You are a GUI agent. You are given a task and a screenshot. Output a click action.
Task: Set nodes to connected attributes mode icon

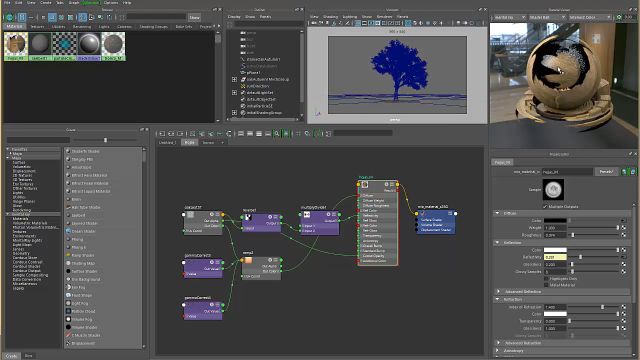pyautogui.click(x=250, y=133)
